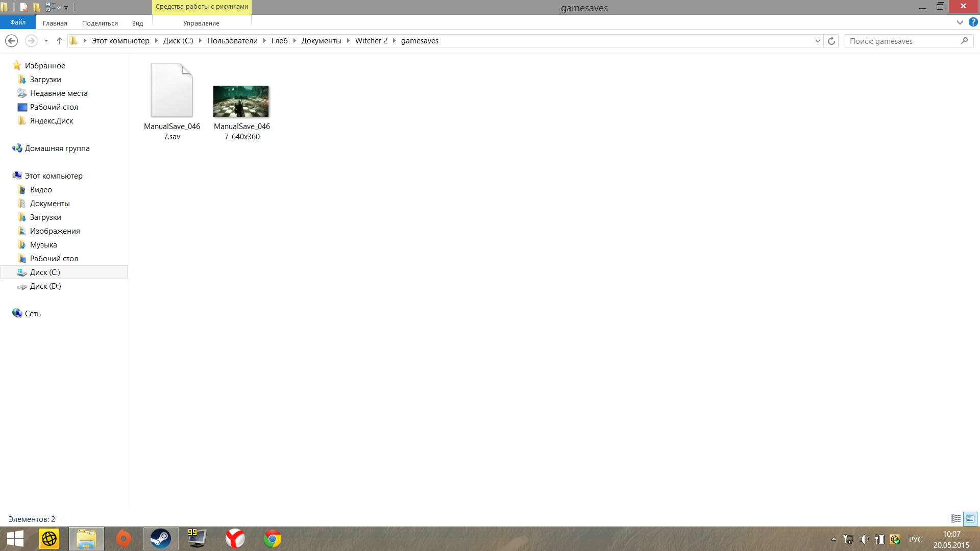Go up one folder level with the up arrow

point(60,41)
